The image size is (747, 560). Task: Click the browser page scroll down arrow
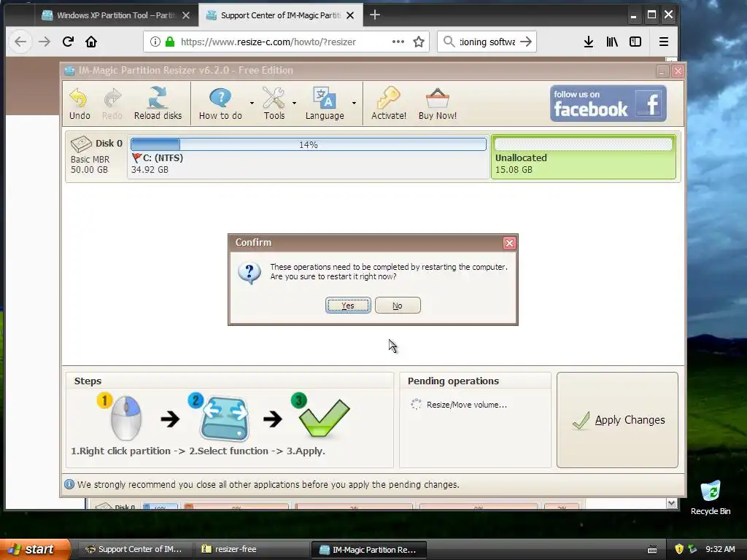click(x=671, y=503)
